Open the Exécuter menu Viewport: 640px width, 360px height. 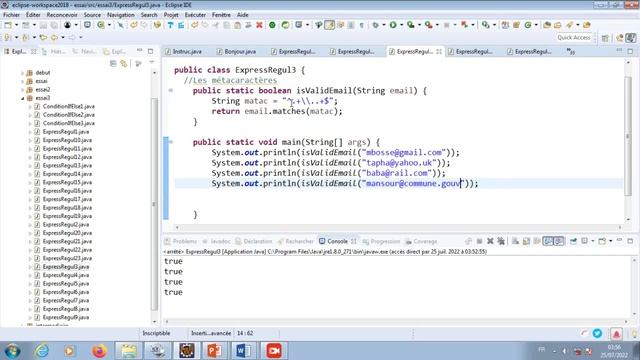point(195,15)
